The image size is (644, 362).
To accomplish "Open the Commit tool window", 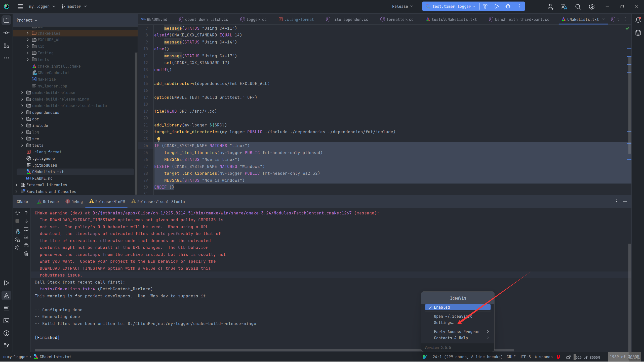I will (7, 33).
